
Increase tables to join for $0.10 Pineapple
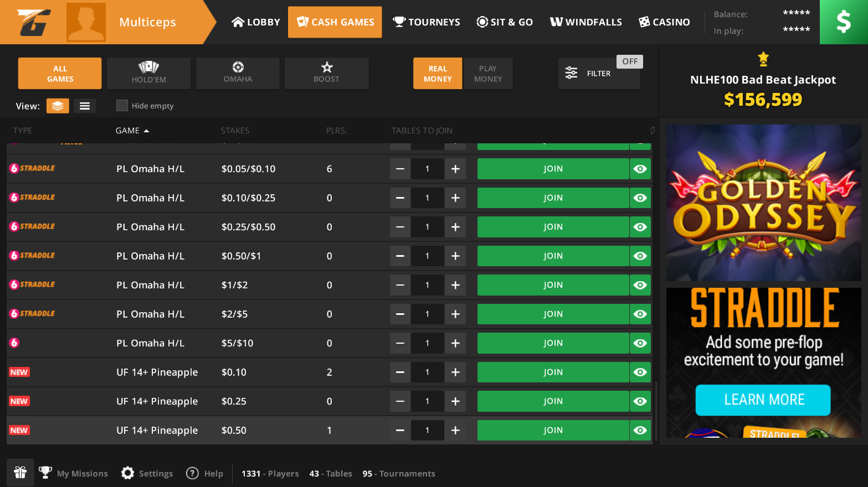(x=455, y=372)
